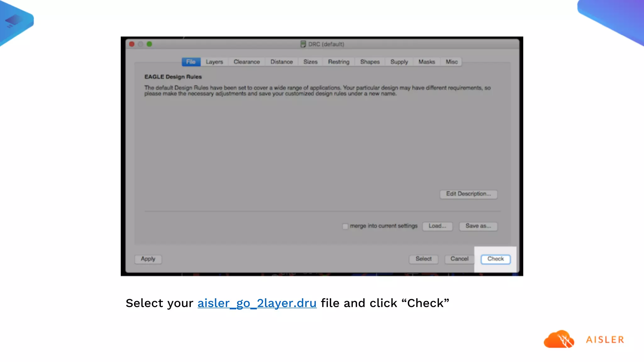
Task: Click the AISLER brand name text
Action: pos(605,340)
